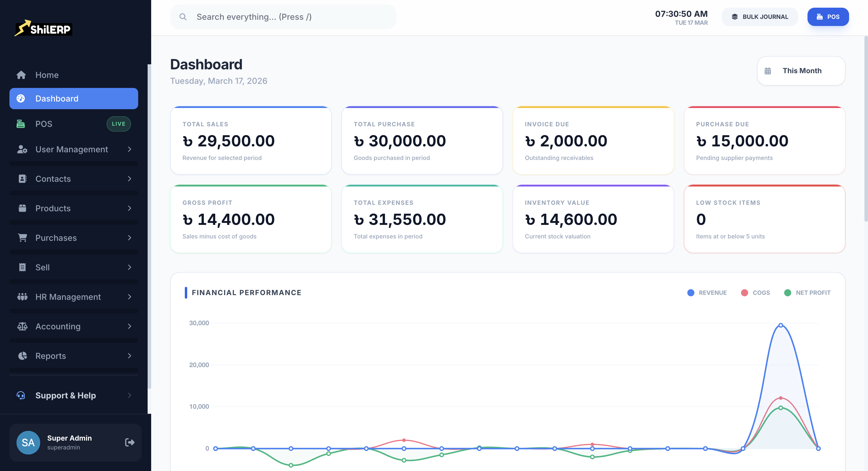Click the Accounting balance scale icon
Screen dimensions: 868x471
pos(22,326)
